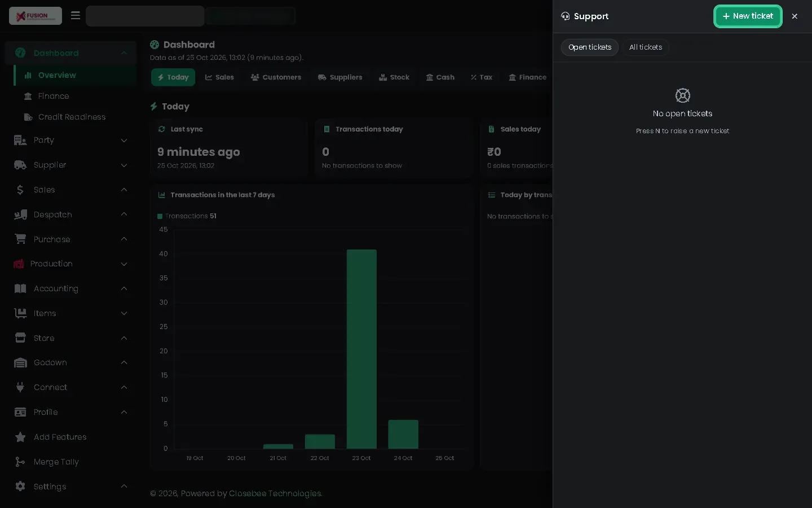Viewport: 812px width, 508px height.
Task: Click the Connect plug icon
Action: 20,387
